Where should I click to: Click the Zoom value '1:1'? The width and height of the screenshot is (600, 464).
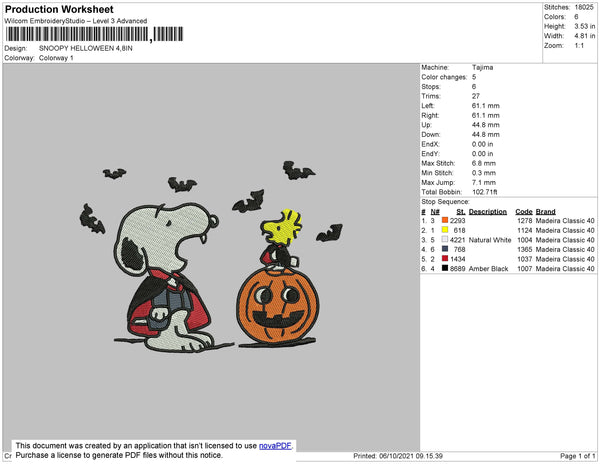[x=579, y=46]
